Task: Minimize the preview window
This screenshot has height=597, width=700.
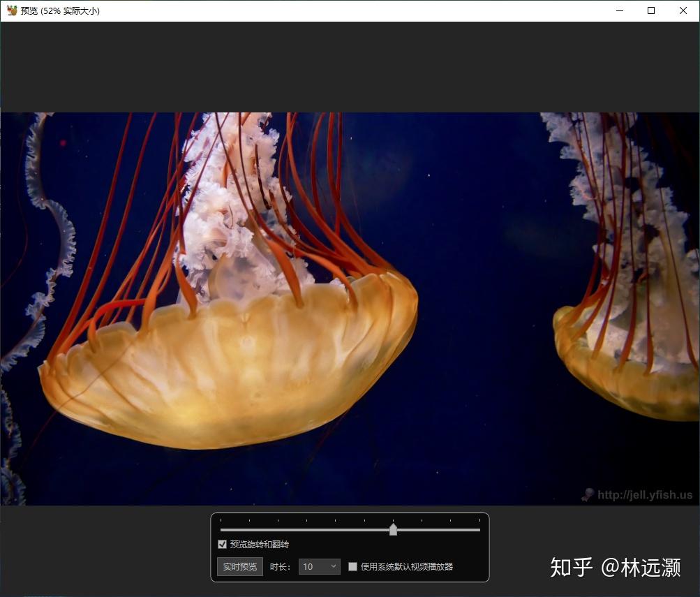Action: pos(619,10)
